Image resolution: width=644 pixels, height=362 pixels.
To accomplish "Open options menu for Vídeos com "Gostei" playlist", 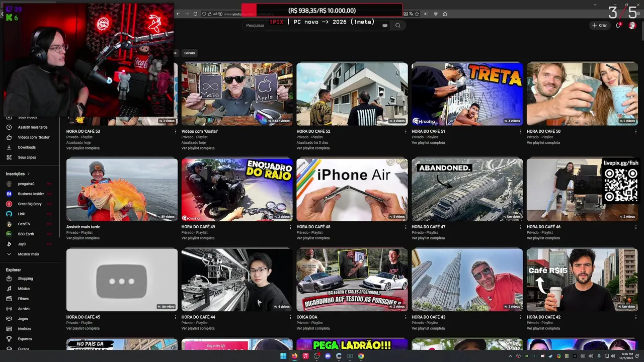I will click(x=290, y=131).
